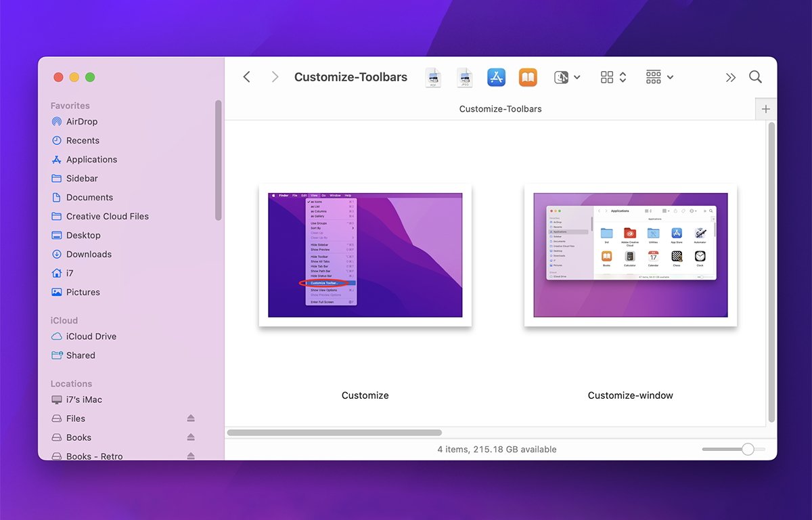Open AirDrop in the sidebar
Viewport: 812px width, 520px height.
(x=81, y=122)
